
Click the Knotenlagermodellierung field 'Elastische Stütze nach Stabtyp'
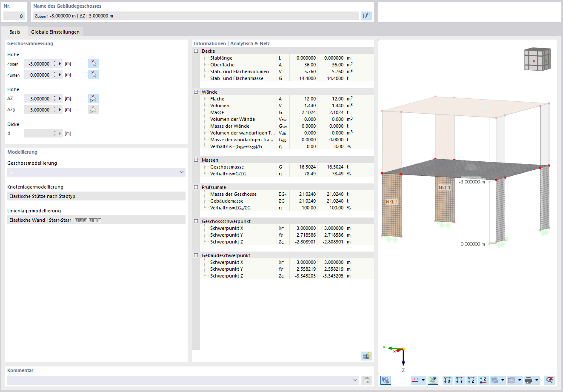point(96,196)
